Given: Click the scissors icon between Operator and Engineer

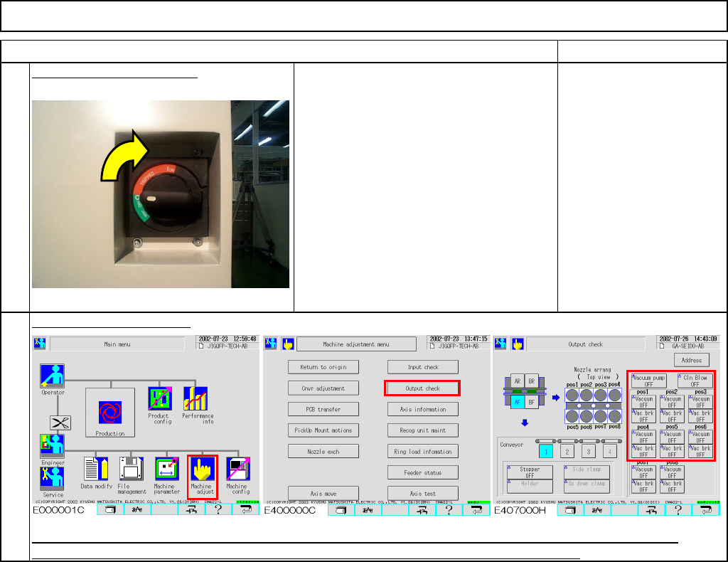Looking at the screenshot, I should [60, 423].
